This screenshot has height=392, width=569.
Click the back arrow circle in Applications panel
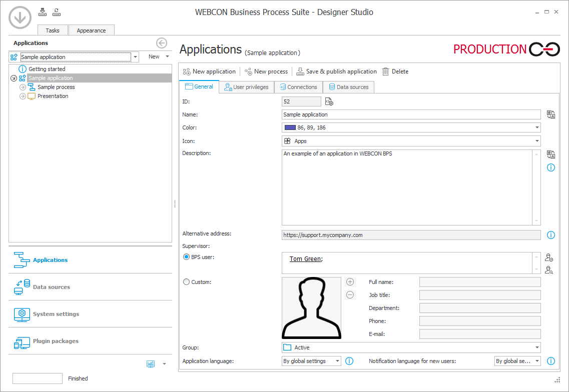(162, 43)
